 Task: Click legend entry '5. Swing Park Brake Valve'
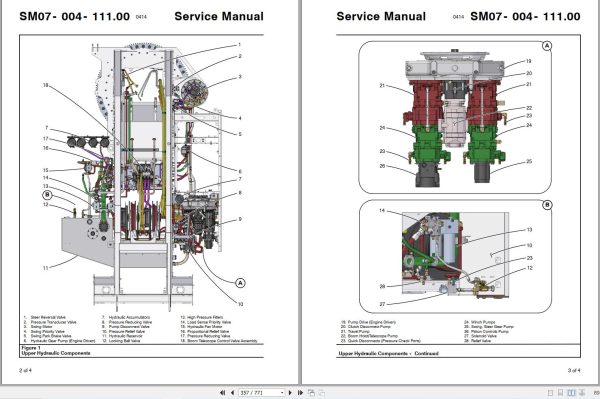(47, 336)
